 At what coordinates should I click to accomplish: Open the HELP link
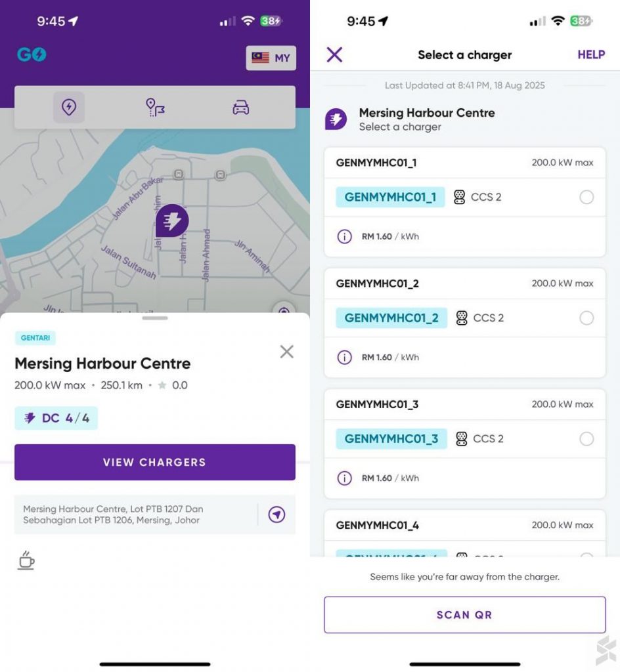coord(590,55)
